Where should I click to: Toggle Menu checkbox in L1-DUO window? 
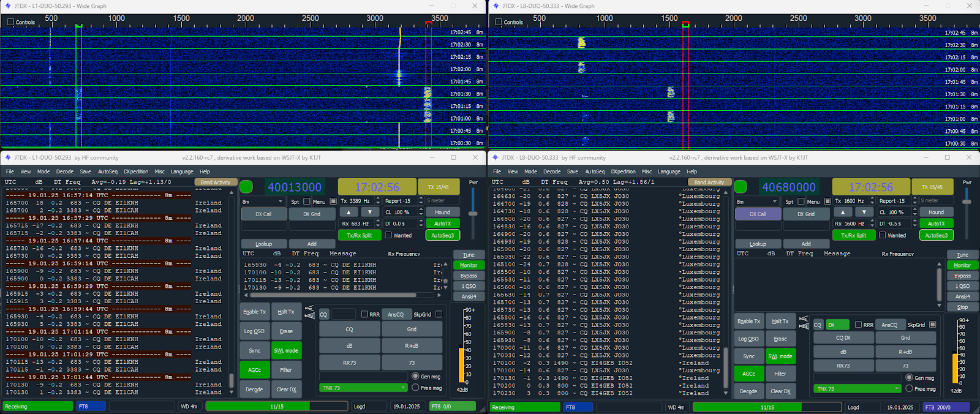click(x=333, y=201)
